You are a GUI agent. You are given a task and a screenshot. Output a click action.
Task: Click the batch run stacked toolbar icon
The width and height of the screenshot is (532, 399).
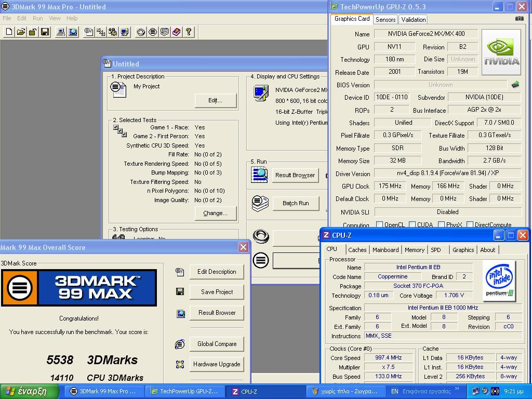[165, 32]
